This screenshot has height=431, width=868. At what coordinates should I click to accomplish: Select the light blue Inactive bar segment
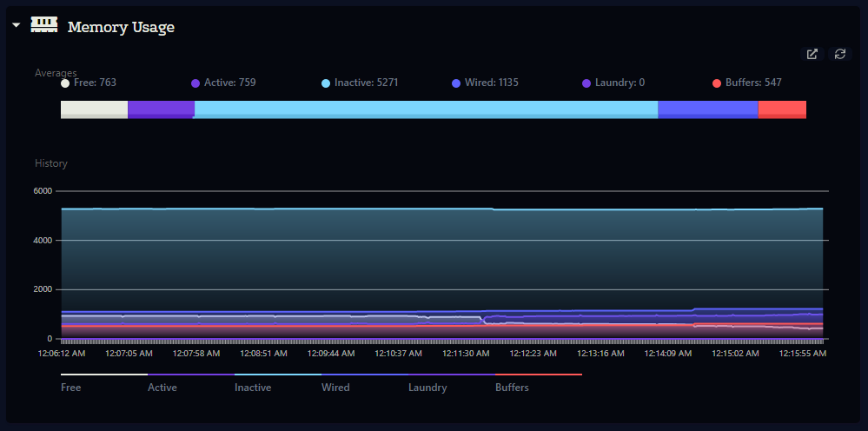coord(426,109)
